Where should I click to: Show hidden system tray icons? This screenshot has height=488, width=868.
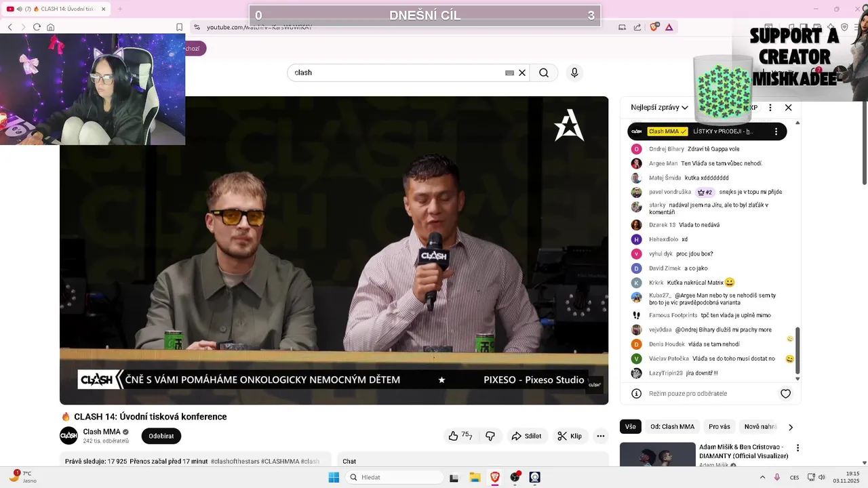(763, 477)
